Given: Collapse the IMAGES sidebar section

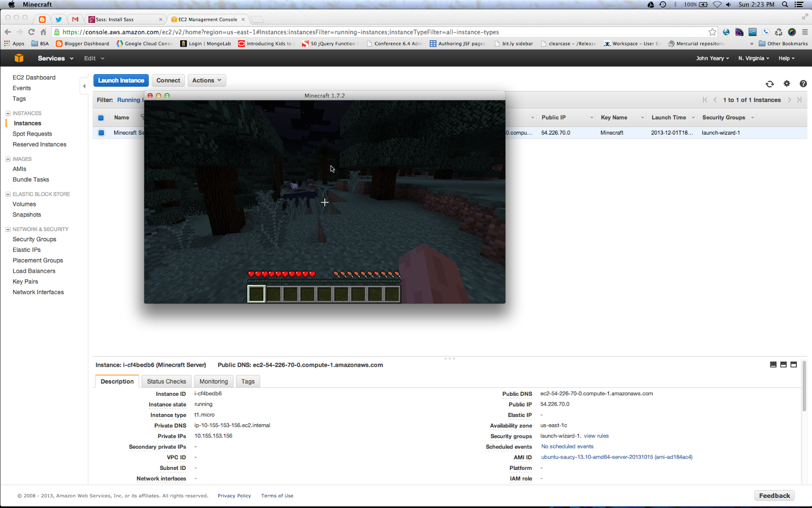Looking at the screenshot, I should pos(8,159).
